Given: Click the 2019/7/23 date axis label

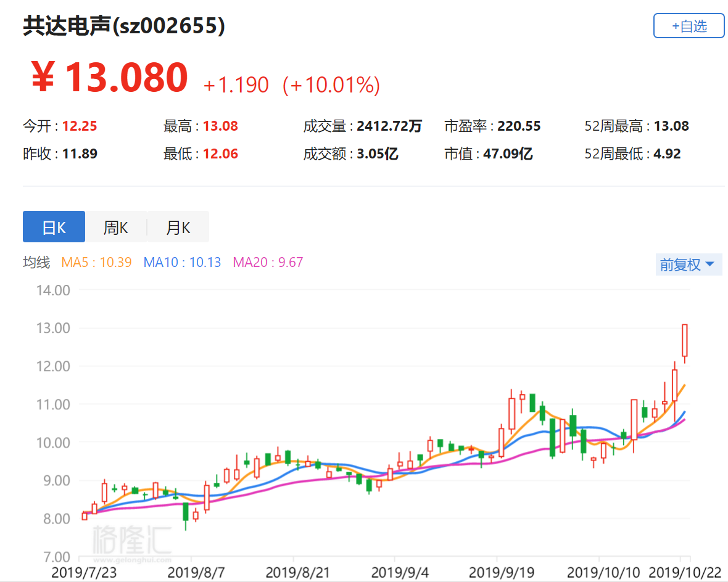Looking at the screenshot, I should pyautogui.click(x=84, y=572).
